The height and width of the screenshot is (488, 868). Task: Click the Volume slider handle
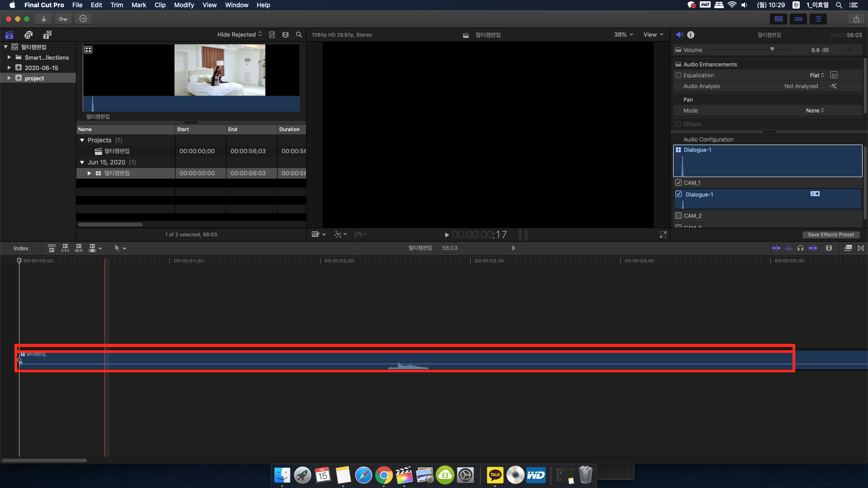click(772, 49)
